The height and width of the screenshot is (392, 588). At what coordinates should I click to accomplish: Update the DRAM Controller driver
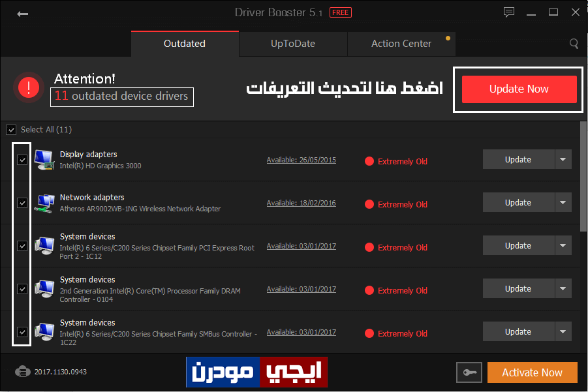click(518, 289)
